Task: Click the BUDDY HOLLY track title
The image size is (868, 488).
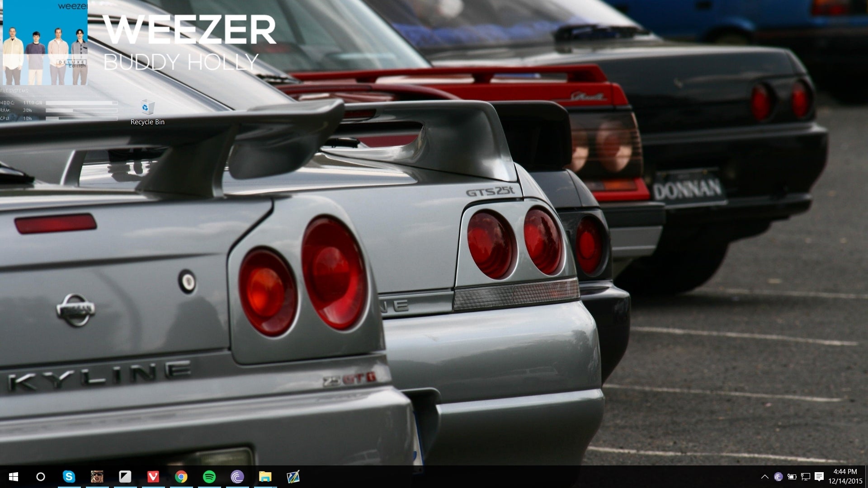Action: (181, 62)
